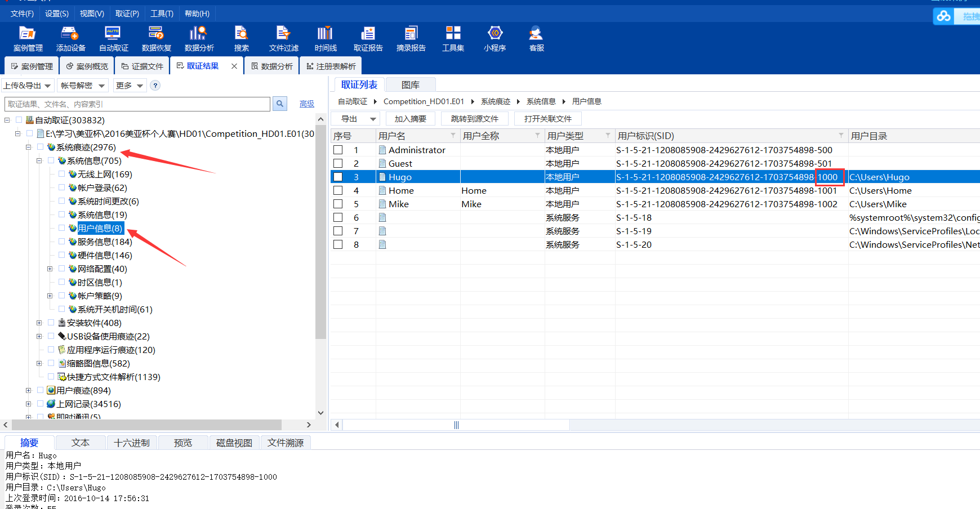Click the 高级 search link
Viewport: 980px width, 509px height.
pos(307,104)
